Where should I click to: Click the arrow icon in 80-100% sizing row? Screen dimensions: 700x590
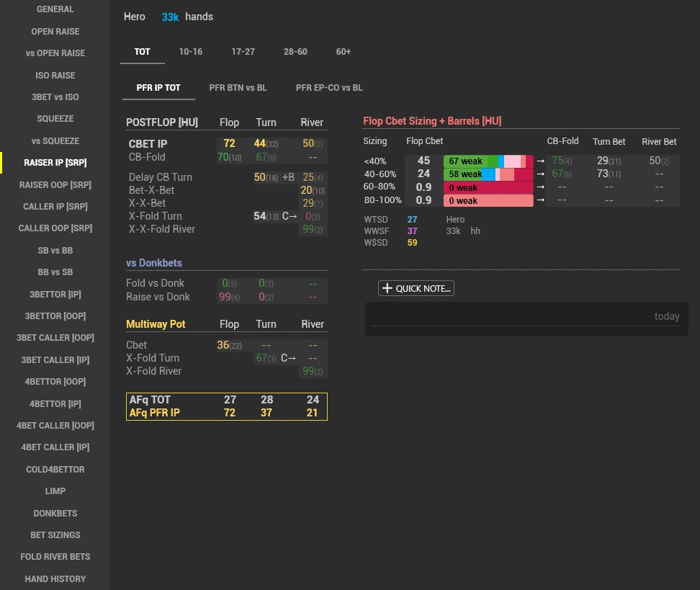tap(541, 200)
